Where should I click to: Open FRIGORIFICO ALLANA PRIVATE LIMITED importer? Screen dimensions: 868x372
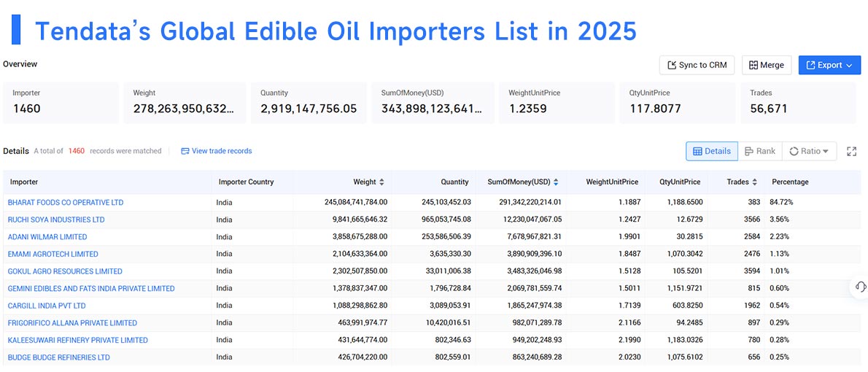[72, 322]
